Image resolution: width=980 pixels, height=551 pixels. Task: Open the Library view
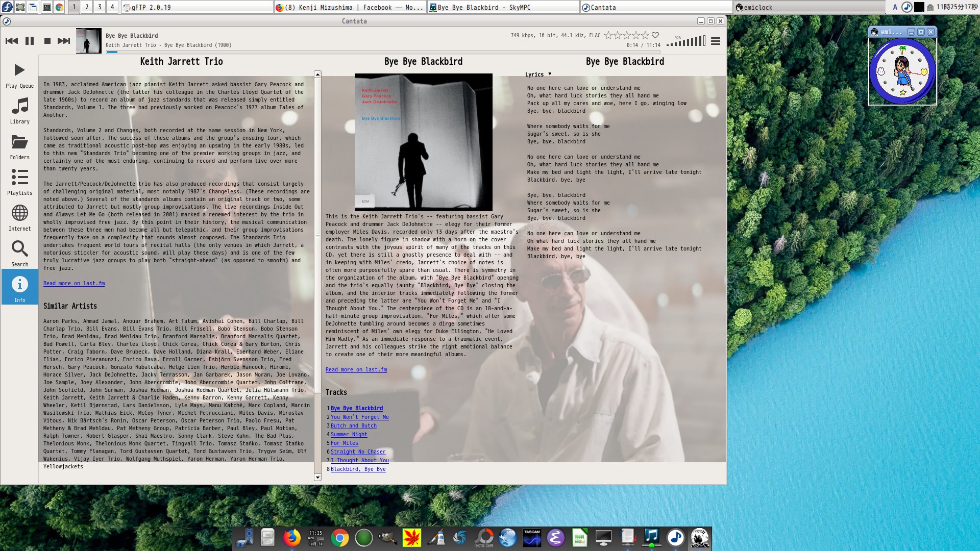pyautogui.click(x=19, y=111)
